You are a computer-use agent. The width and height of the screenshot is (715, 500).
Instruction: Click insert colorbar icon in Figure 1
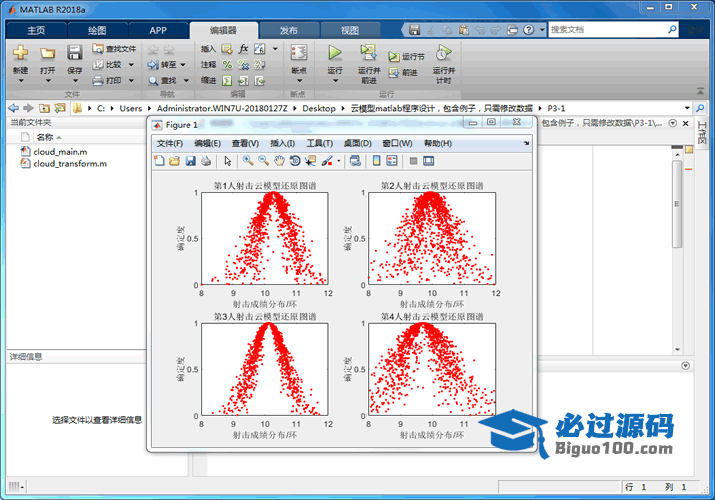(376, 161)
